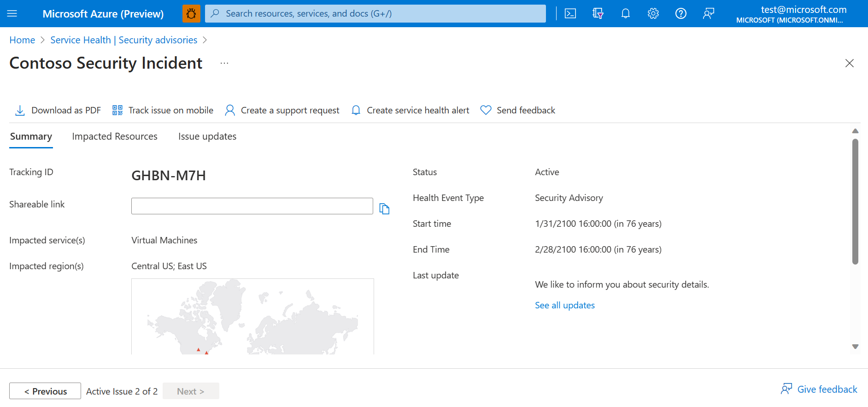The width and height of the screenshot is (868, 407).
Task: Open the hamburger portal menu
Action: [x=12, y=14]
